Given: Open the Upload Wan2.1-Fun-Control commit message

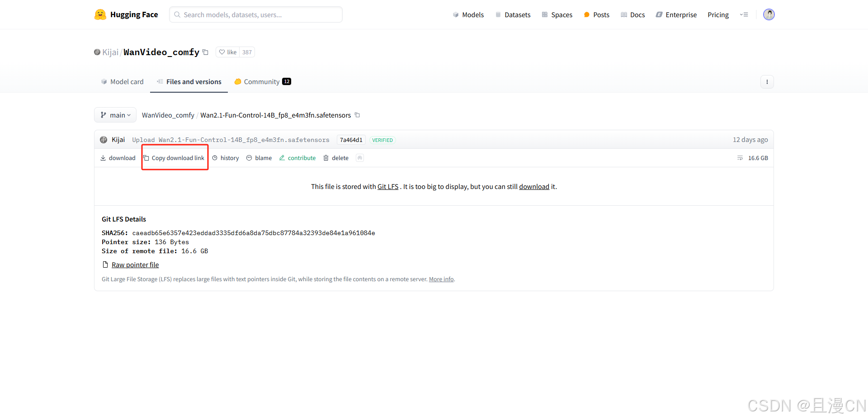Looking at the screenshot, I should point(231,140).
